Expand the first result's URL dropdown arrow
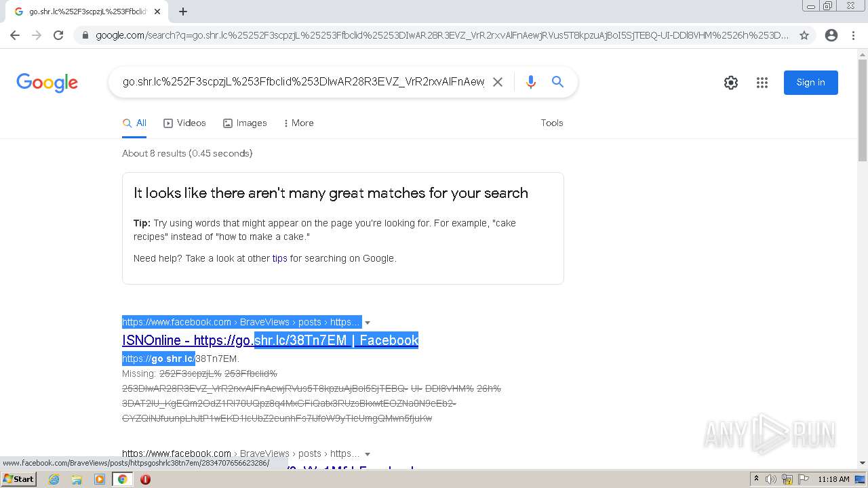The height and width of the screenshot is (488, 868). coord(368,323)
